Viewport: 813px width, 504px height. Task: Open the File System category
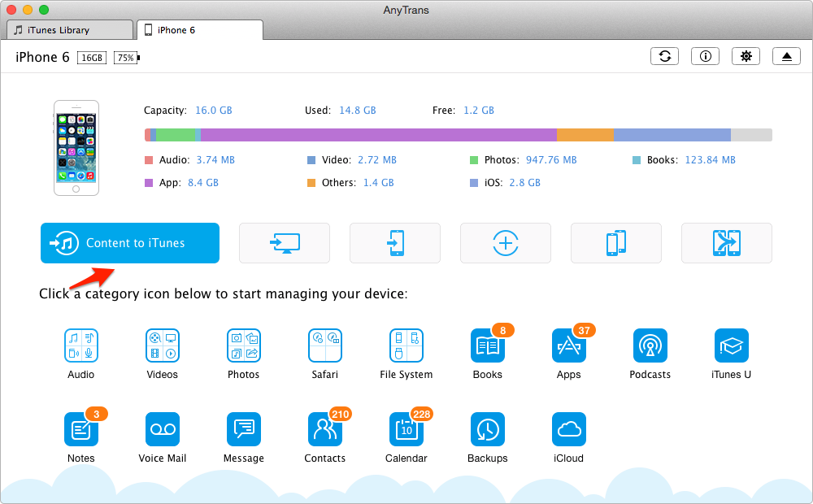pos(406,345)
